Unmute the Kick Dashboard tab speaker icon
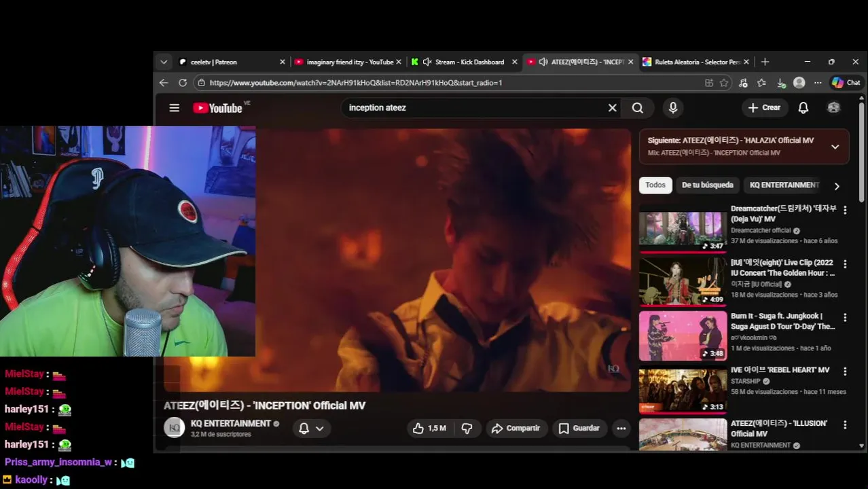 tap(427, 62)
